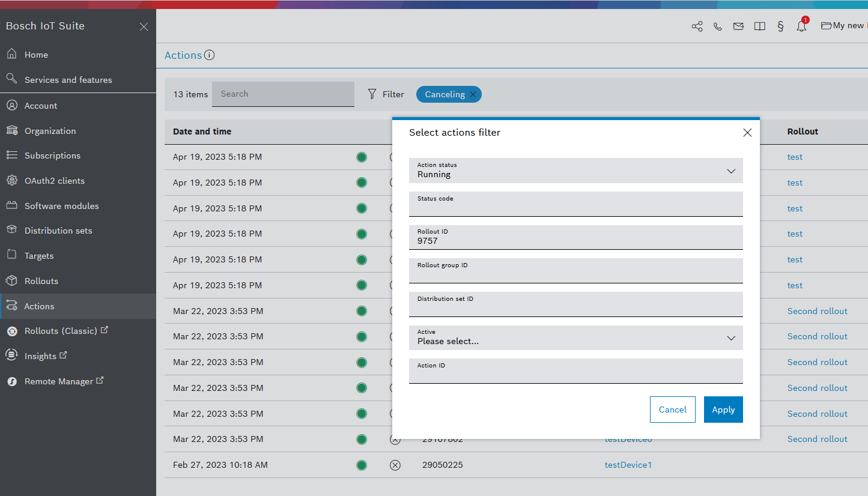Click the Cancel button in dialog
The image size is (868, 496).
[672, 410]
